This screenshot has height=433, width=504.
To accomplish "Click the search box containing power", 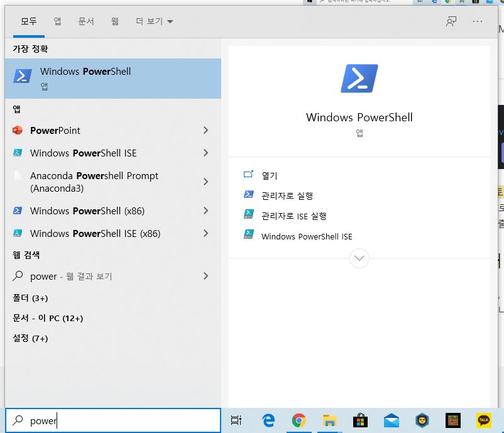I will 113,420.
